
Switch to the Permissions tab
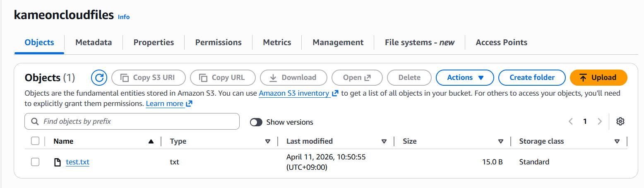pos(218,42)
